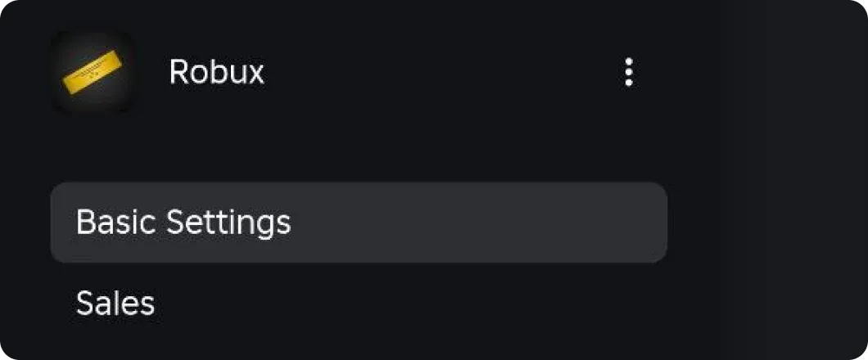
Task: Open the yellow gold bar image
Action: [x=92, y=72]
